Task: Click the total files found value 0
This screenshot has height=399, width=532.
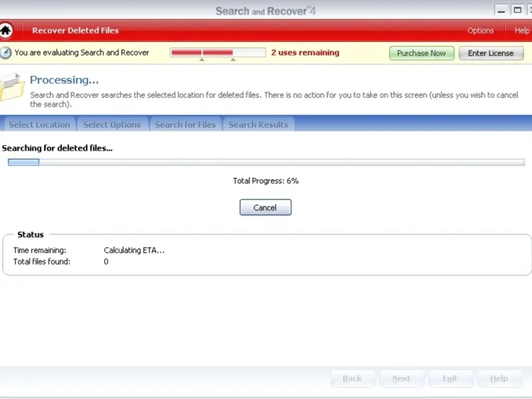Action: point(106,261)
